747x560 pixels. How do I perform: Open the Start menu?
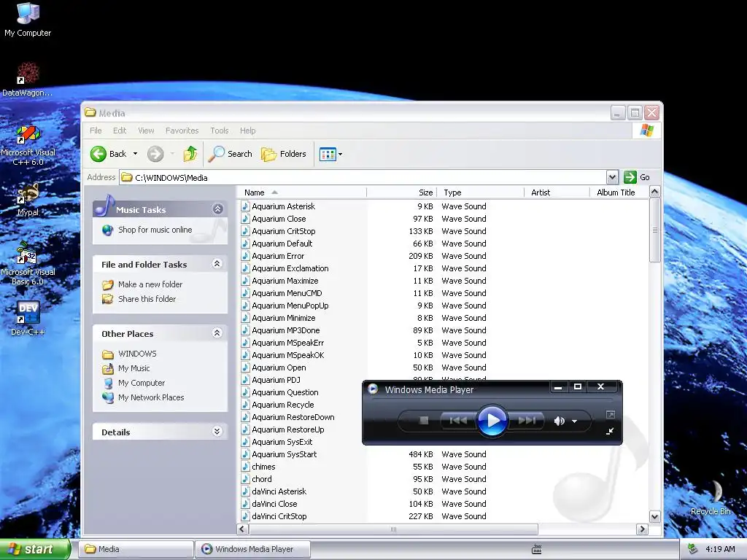click(35, 549)
